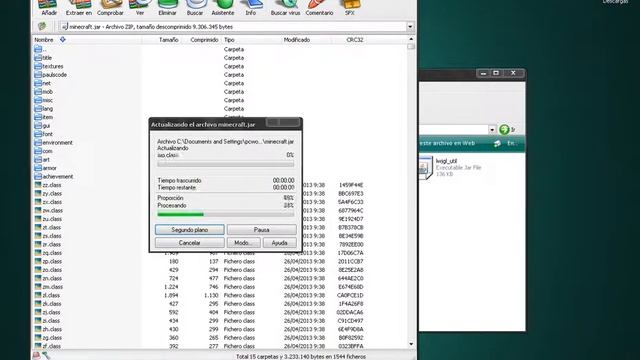Select the misc folder
640x360 pixels.
44,100
